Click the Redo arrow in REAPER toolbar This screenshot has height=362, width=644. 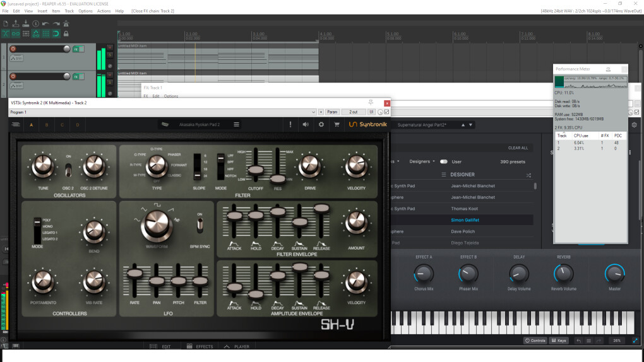[x=56, y=24]
